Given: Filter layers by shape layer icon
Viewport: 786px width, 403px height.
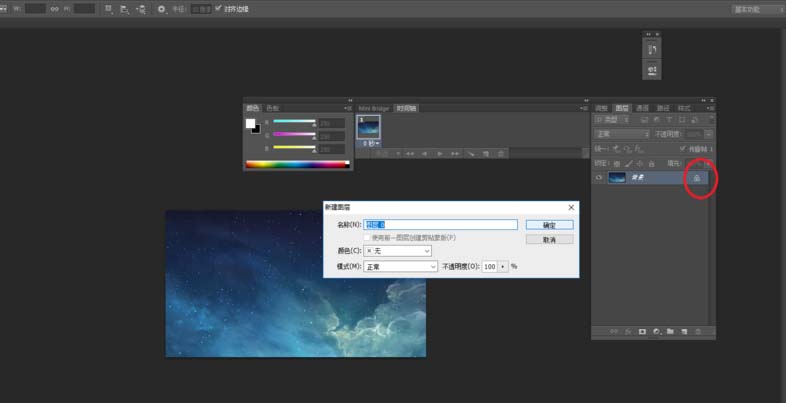Looking at the screenshot, I should 682,120.
